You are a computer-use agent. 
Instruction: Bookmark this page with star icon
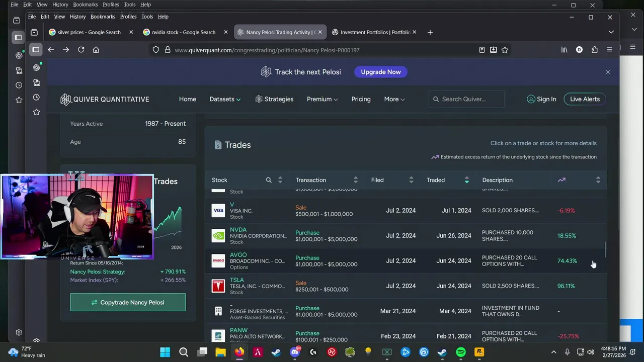point(505,50)
